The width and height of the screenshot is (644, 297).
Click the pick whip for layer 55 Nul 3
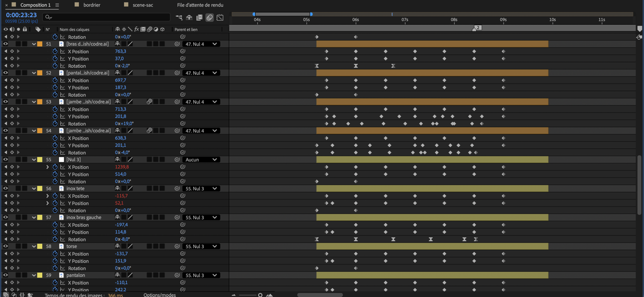pyautogui.click(x=177, y=160)
